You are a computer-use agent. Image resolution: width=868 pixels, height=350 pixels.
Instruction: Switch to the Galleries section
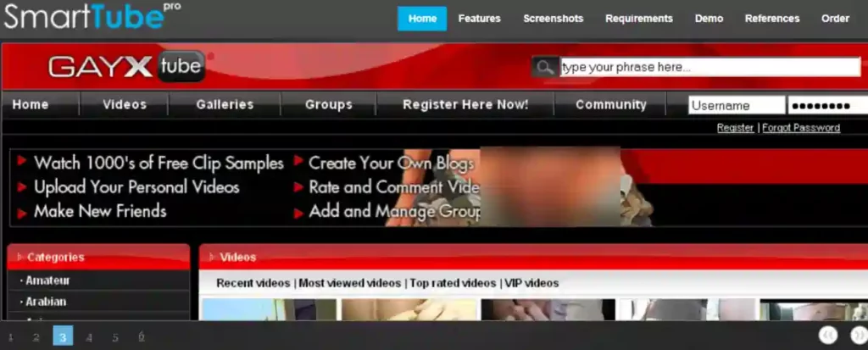[225, 105]
